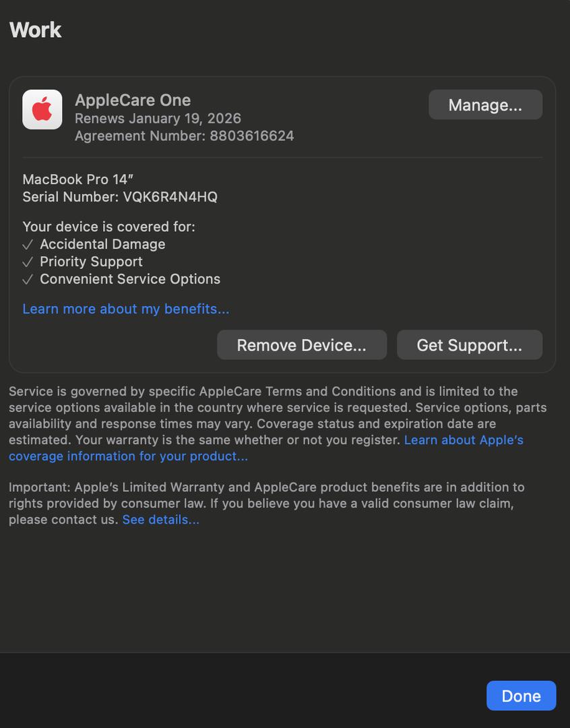The image size is (570, 728).
Task: Click the checkmark beside Accidental Damage
Action: point(28,245)
